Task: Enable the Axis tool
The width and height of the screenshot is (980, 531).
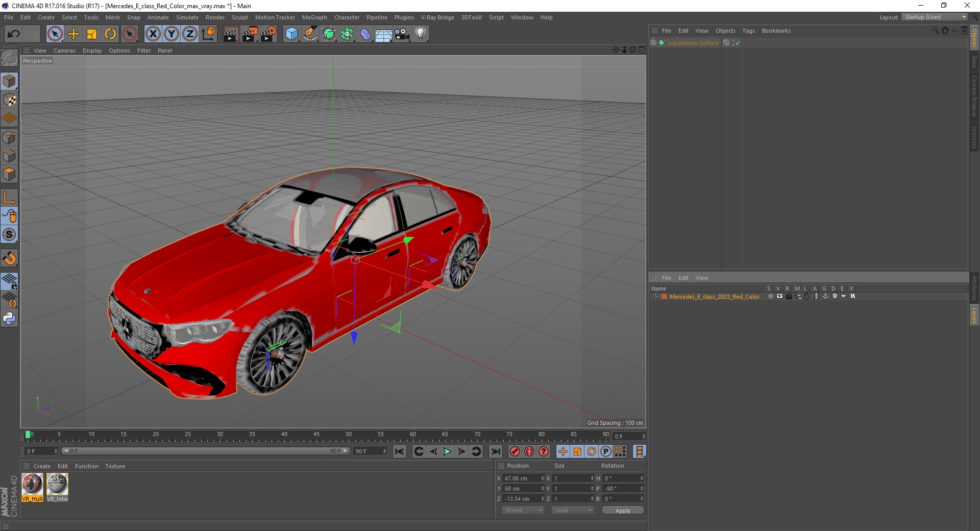Action: 9,198
